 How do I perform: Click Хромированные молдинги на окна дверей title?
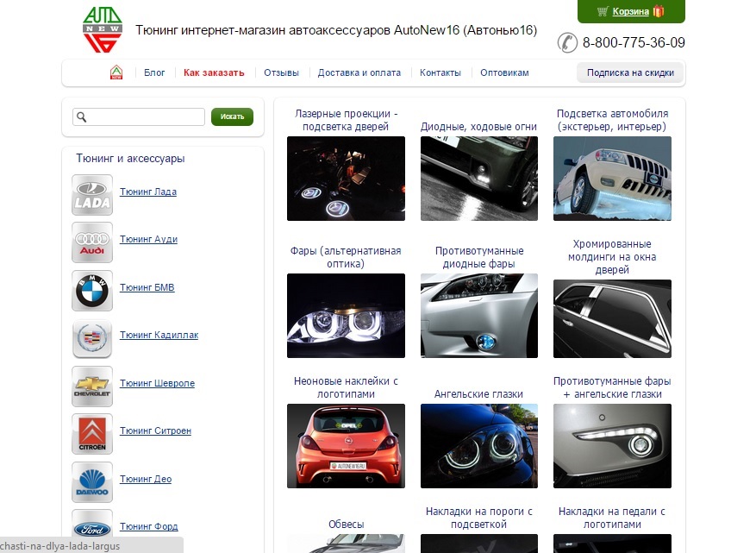coord(612,257)
